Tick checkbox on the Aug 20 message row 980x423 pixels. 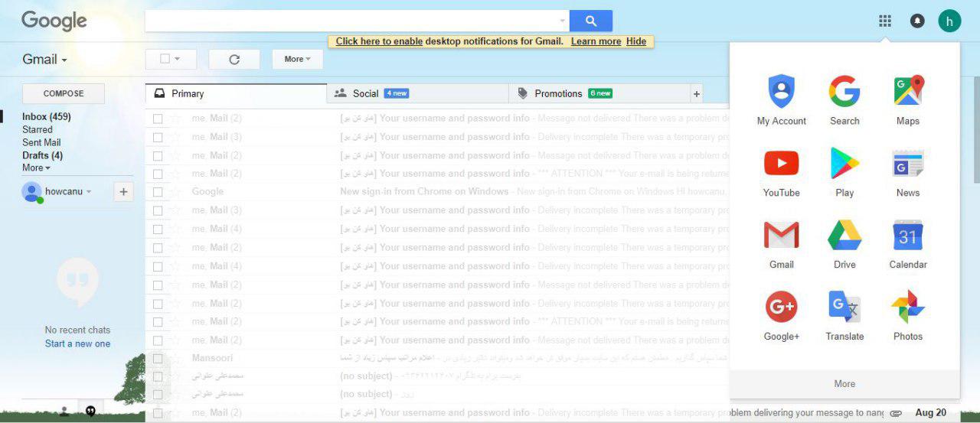pos(158,413)
